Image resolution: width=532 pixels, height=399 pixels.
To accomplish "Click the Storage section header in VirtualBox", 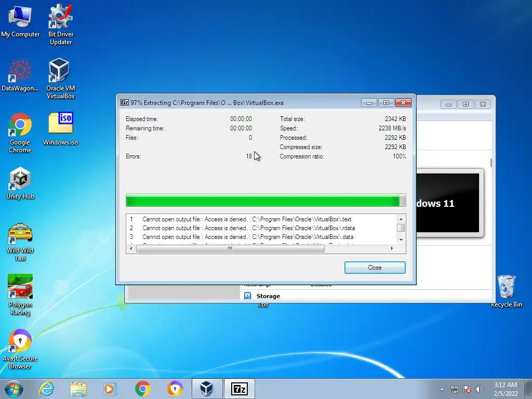I will [x=268, y=296].
